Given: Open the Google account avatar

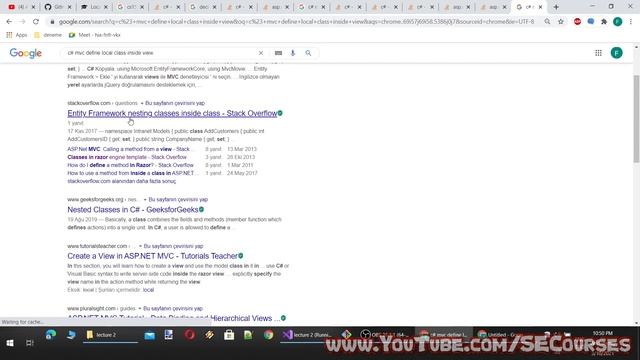Looking at the screenshot, I should coord(617,53).
